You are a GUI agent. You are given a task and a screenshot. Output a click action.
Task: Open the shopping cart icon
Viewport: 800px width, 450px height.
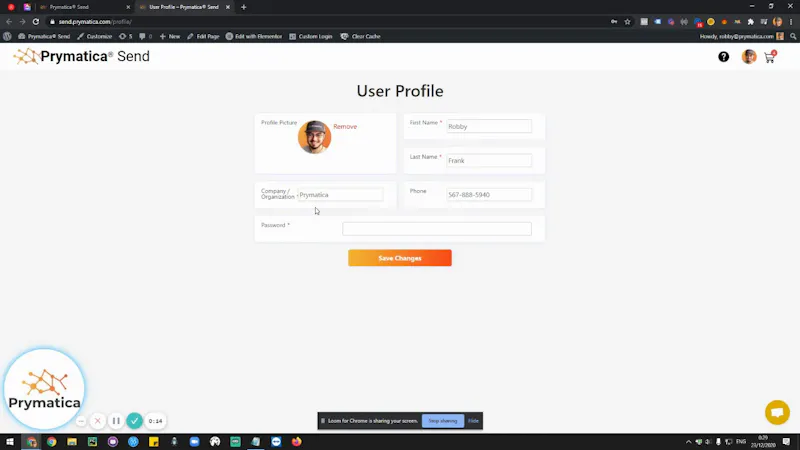tap(770, 57)
